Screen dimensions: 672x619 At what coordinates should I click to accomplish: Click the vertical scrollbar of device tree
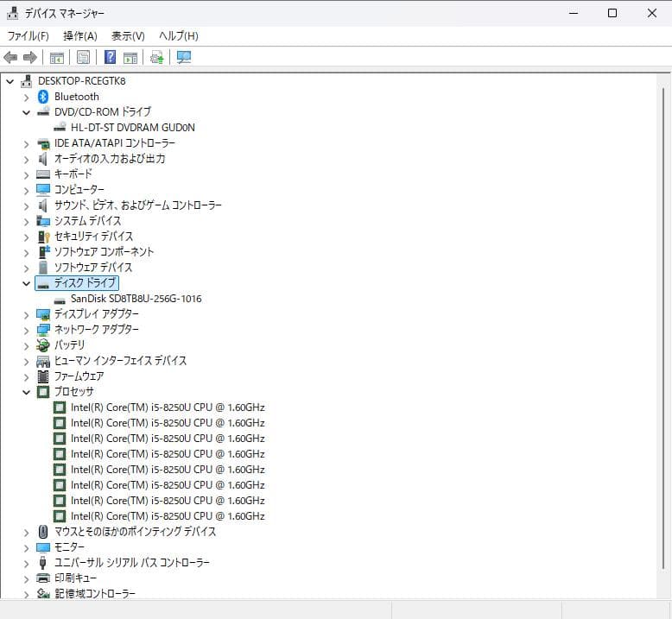[x=663, y=330]
